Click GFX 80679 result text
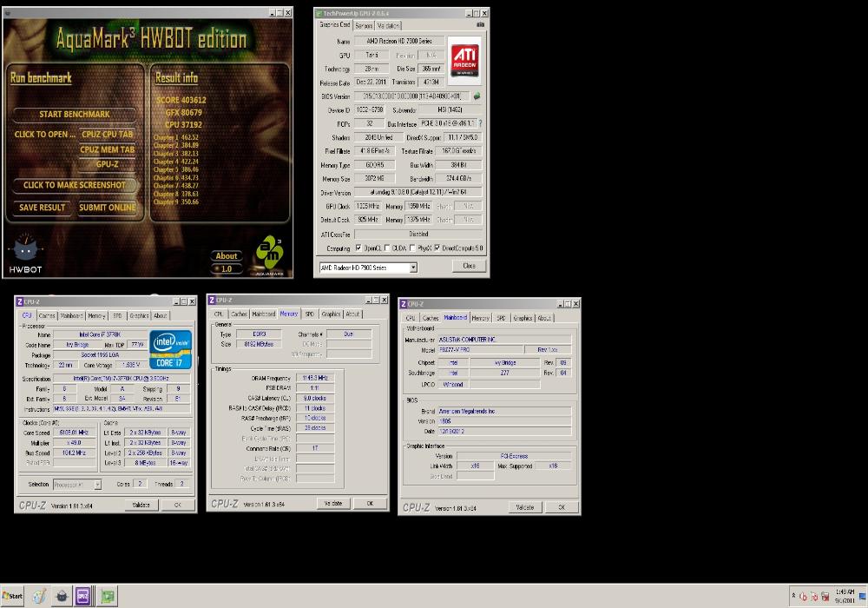Viewport: 868px width, 608px height. click(x=184, y=112)
